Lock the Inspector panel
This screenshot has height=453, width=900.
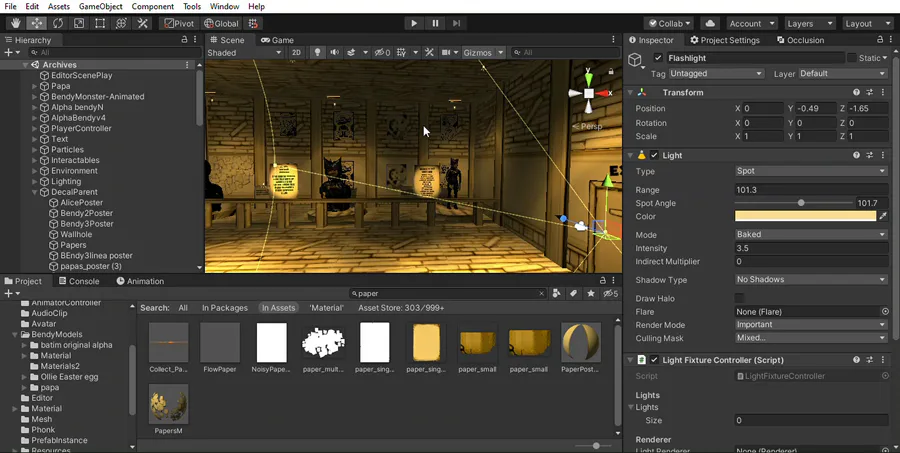880,40
